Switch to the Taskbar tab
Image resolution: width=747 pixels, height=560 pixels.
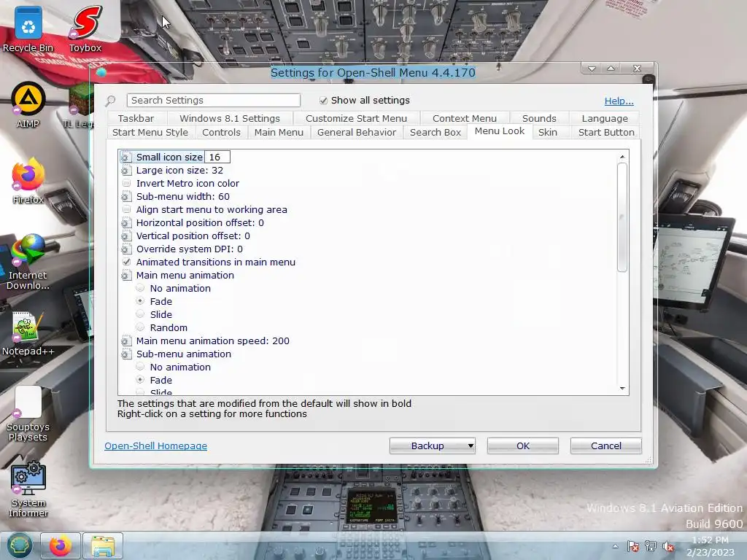pos(136,118)
